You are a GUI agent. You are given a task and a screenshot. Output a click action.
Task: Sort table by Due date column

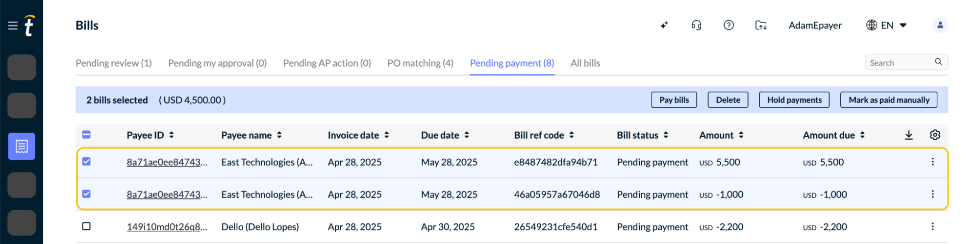click(445, 135)
